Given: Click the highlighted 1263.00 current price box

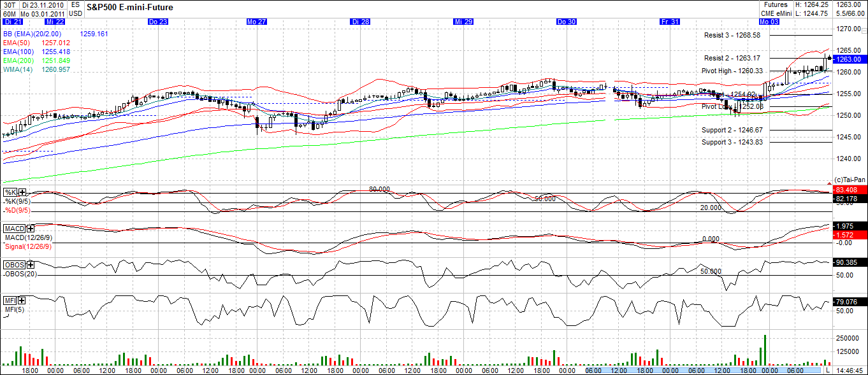Looking at the screenshot, I should [850, 59].
